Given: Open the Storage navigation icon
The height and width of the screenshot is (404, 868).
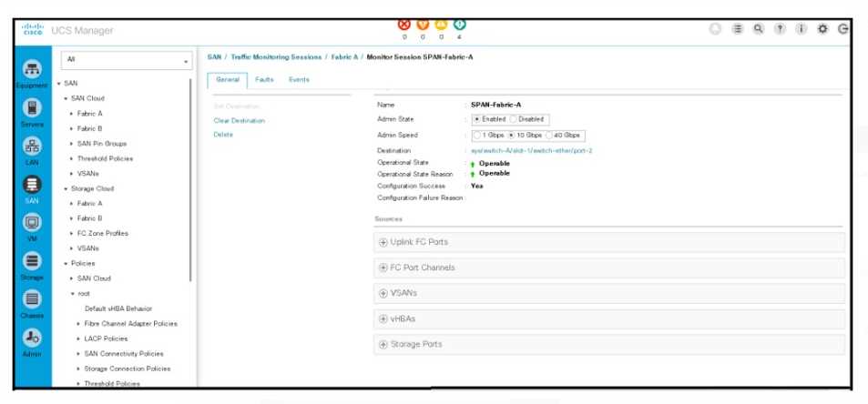Looking at the screenshot, I should (30, 262).
